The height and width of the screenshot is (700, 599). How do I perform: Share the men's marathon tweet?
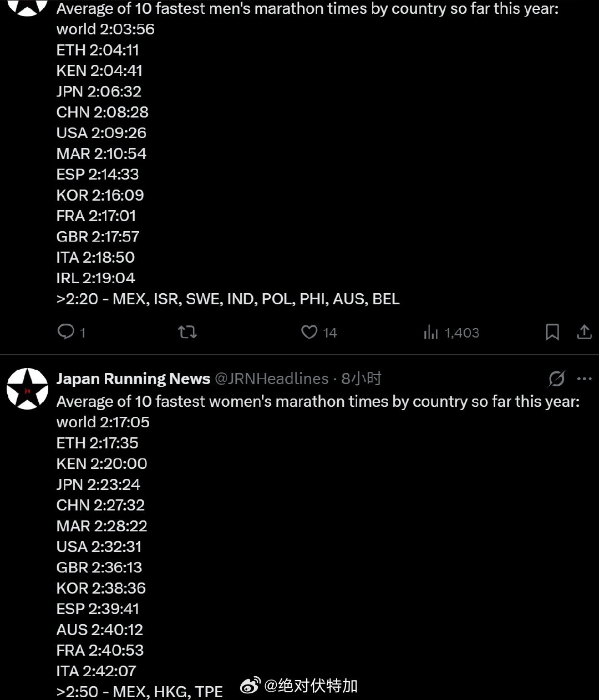(584, 332)
